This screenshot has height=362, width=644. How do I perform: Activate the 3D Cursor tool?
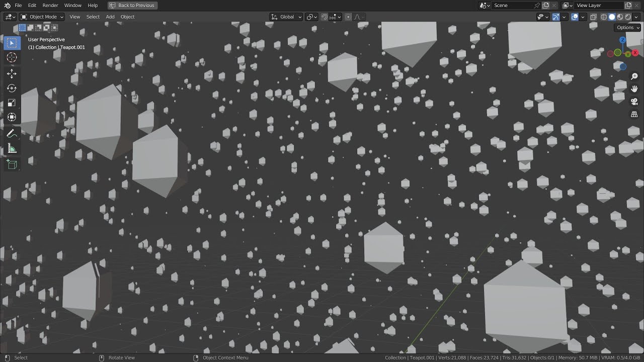[12, 57]
